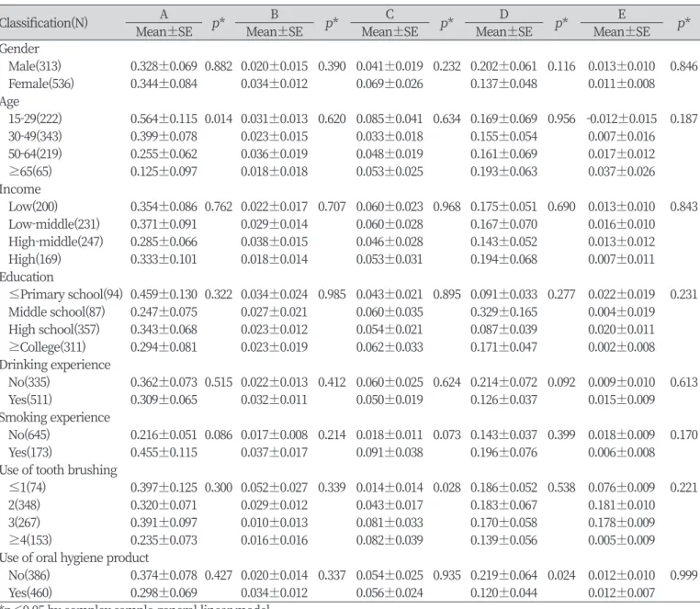This screenshot has width=700, height=609.
Task: Select the Use of oral hygiene product heading
Action: tap(74, 558)
